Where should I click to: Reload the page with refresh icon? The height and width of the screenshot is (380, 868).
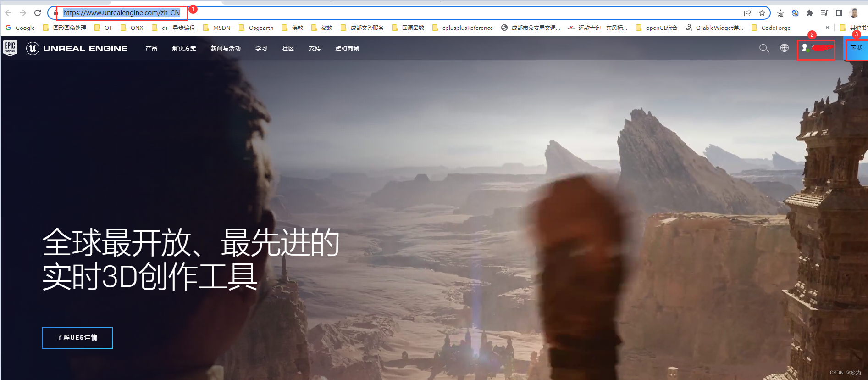(38, 13)
